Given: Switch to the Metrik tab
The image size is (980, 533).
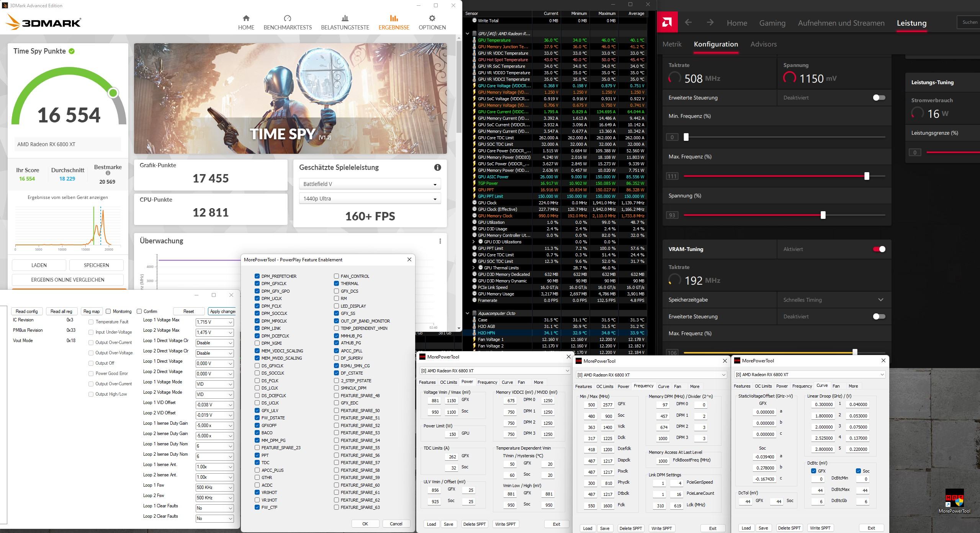Looking at the screenshot, I should [x=672, y=44].
